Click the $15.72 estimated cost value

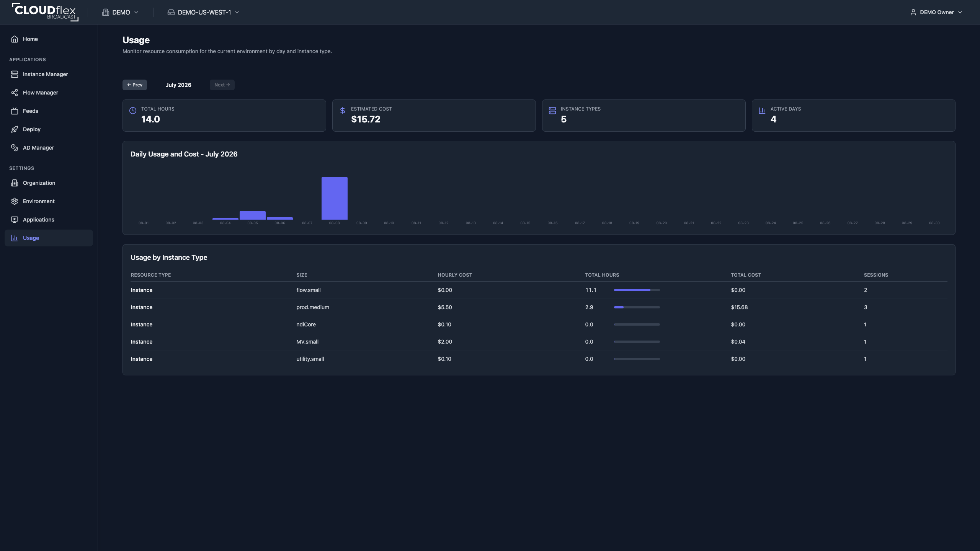[366, 119]
